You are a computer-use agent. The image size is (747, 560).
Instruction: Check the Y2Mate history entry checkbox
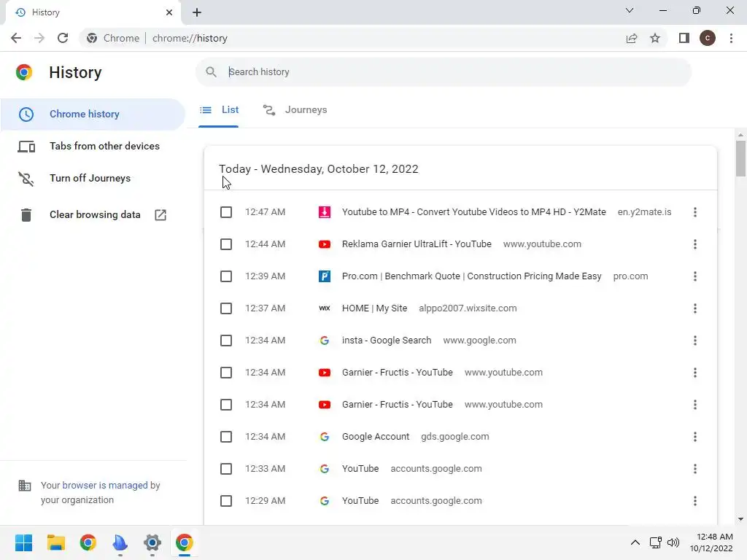point(226,212)
